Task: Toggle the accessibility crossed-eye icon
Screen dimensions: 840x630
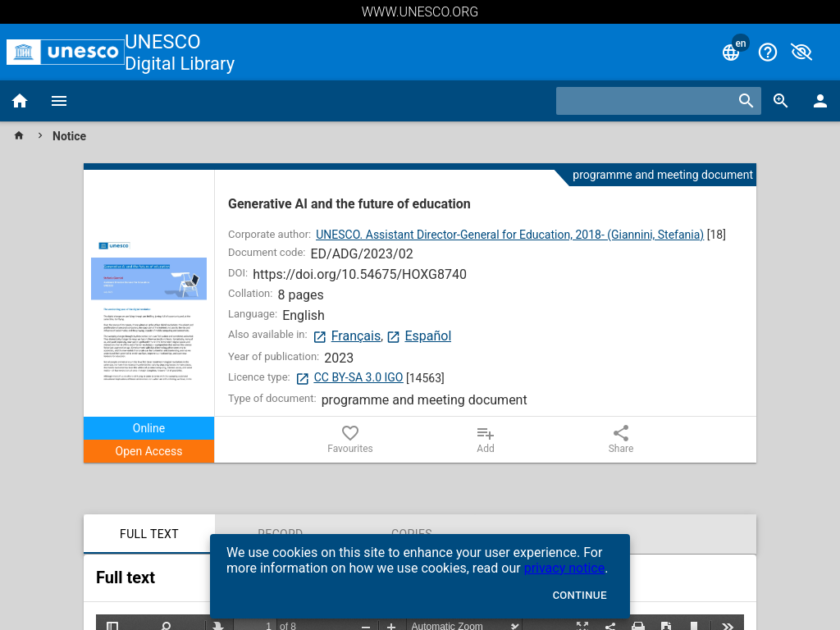Action: point(801,52)
